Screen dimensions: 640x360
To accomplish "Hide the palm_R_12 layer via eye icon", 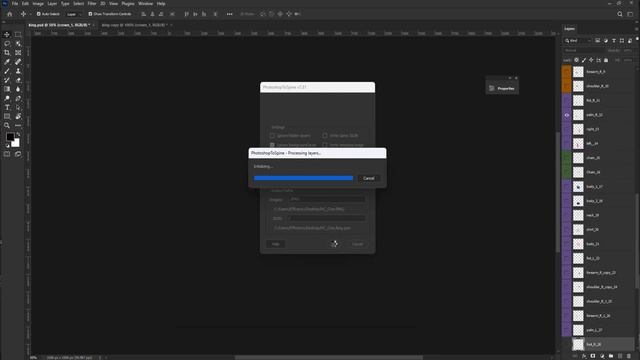I will click(x=567, y=115).
